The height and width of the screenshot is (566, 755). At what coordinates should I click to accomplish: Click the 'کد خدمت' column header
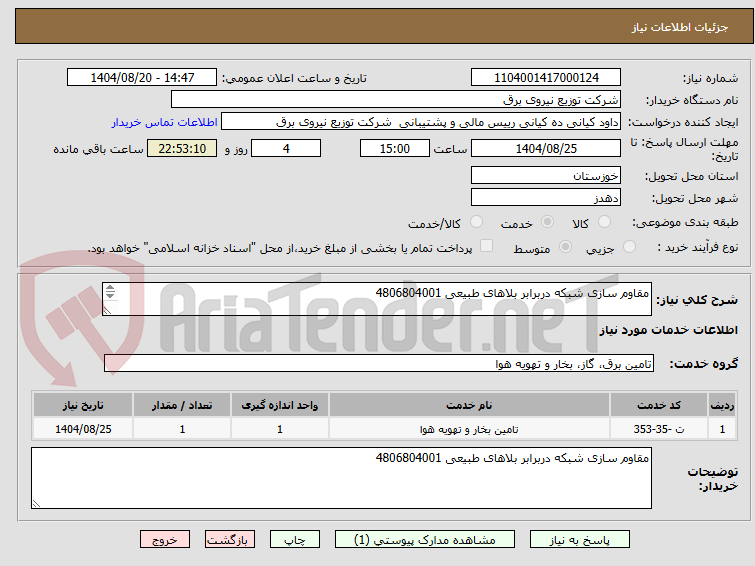pyautogui.click(x=658, y=405)
